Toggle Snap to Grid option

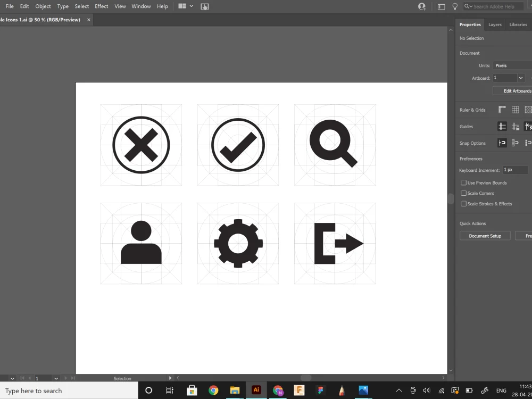click(516, 143)
